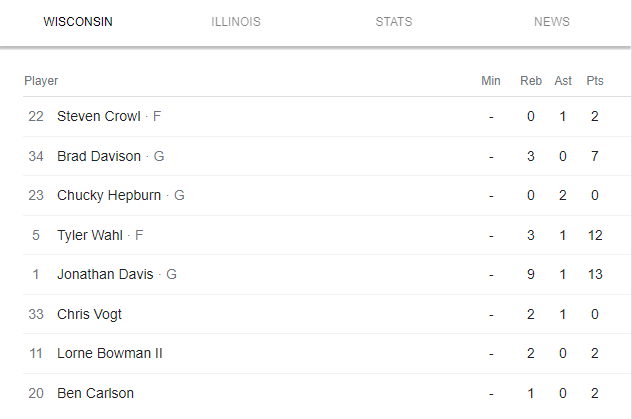Select Tyler Wahl in the roster
This screenshot has height=419, width=632.
[x=90, y=235]
